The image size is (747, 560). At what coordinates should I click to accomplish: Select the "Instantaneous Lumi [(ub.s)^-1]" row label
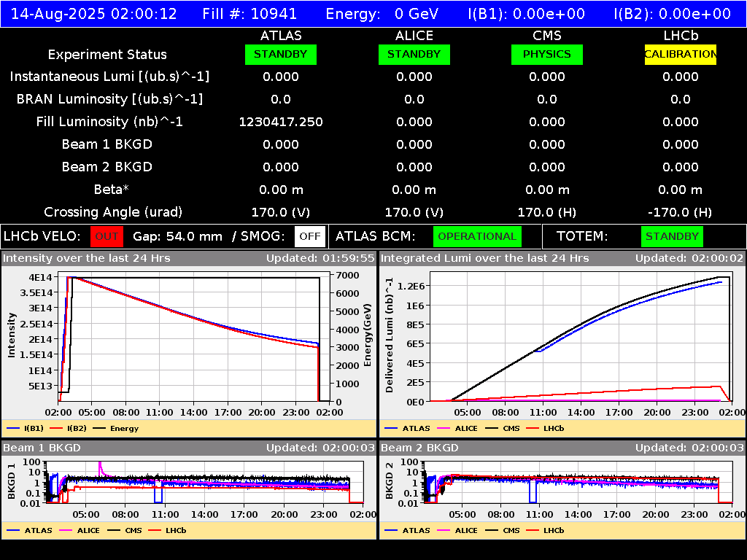(x=109, y=77)
